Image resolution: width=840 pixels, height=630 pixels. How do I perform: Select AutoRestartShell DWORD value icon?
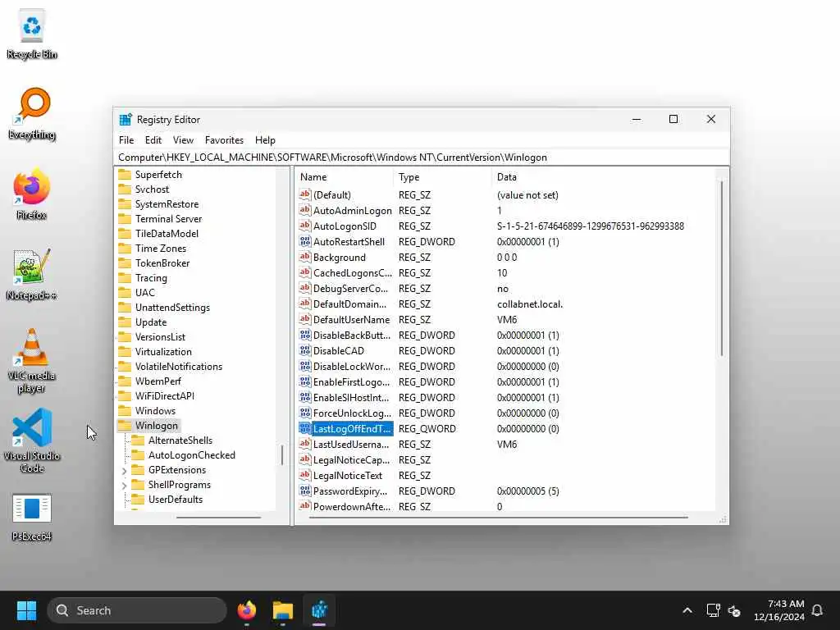point(305,241)
